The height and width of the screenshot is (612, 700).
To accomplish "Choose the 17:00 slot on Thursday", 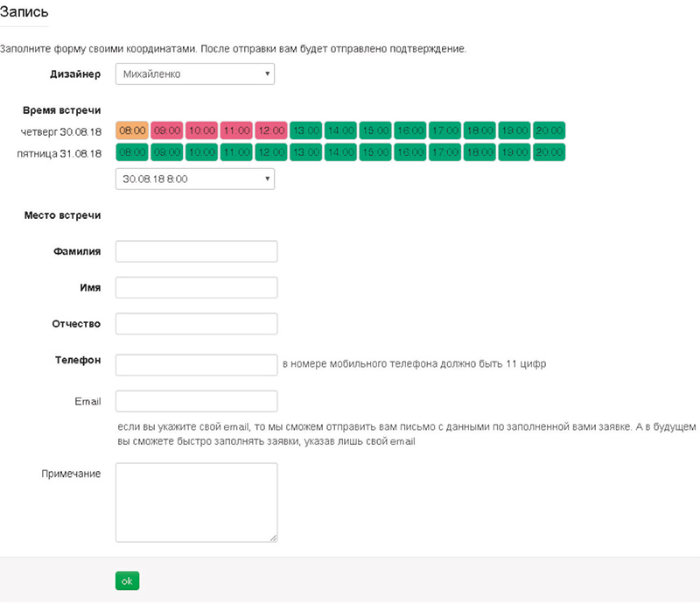I will (445, 130).
